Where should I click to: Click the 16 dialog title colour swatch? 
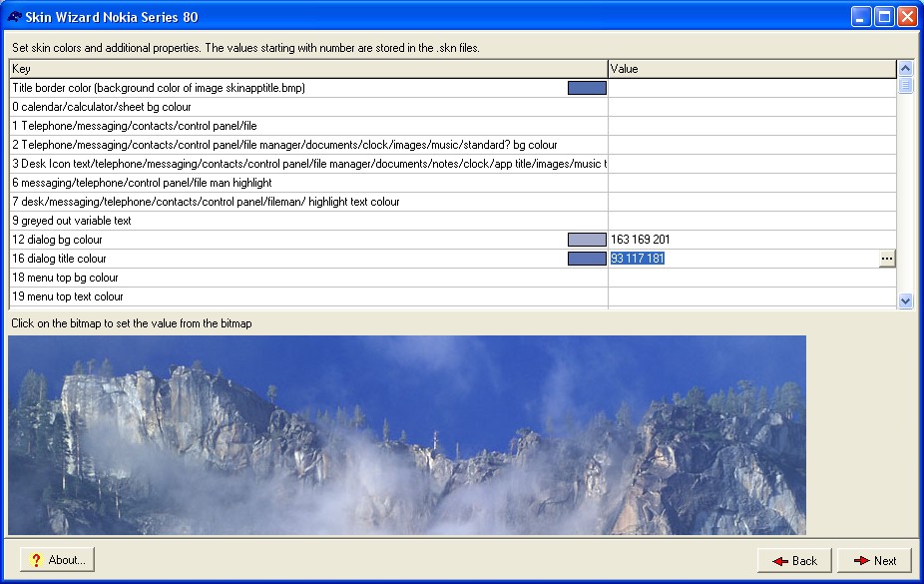pos(587,259)
